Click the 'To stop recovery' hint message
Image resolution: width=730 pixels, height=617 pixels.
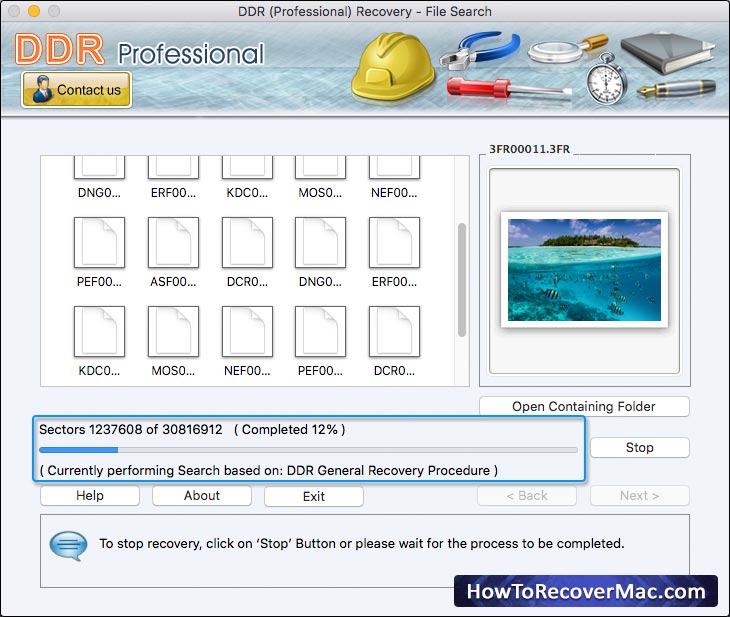(x=362, y=543)
